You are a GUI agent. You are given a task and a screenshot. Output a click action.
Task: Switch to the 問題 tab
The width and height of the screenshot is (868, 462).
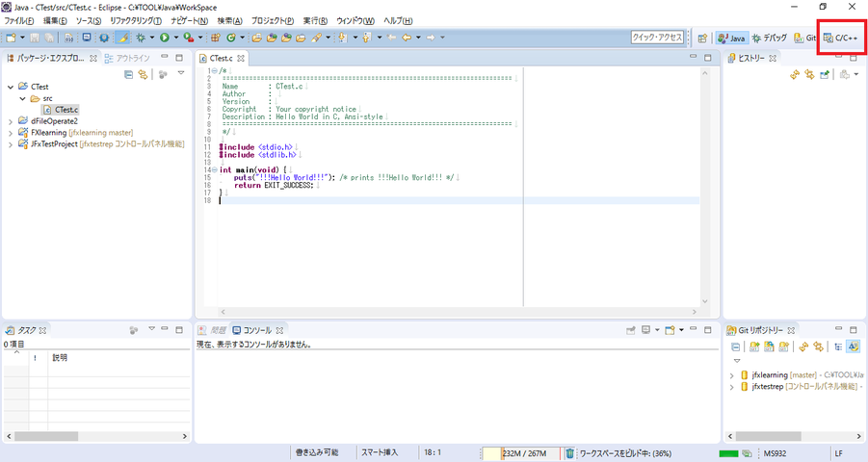(212, 330)
